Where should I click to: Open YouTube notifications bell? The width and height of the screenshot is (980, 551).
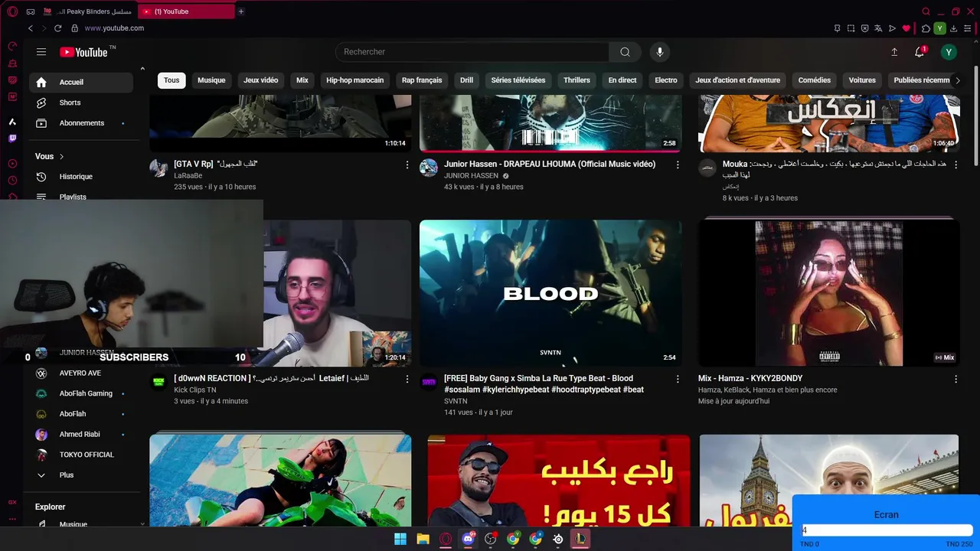click(920, 52)
